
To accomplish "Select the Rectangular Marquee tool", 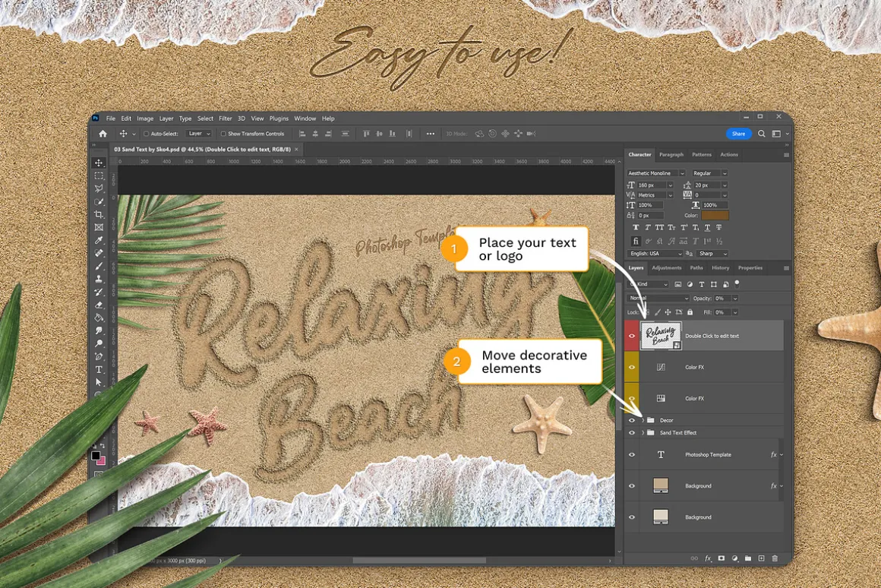I will pos(99,176).
